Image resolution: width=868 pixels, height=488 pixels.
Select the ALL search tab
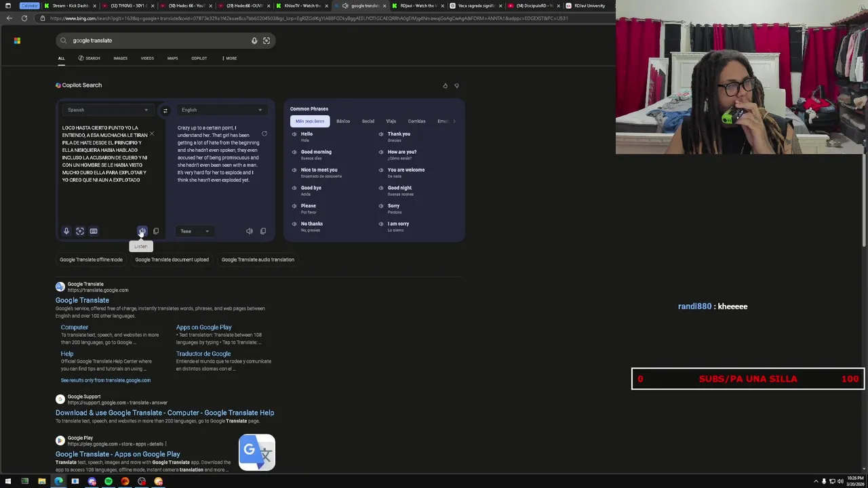point(61,58)
